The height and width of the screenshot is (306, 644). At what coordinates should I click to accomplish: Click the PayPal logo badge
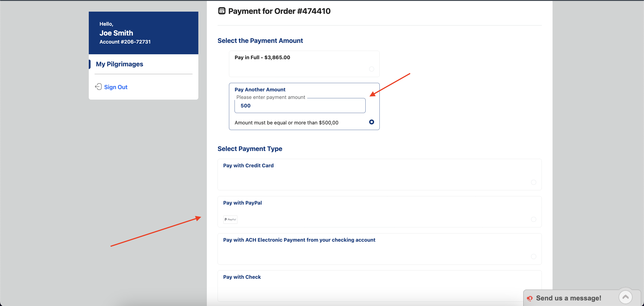[230, 219]
